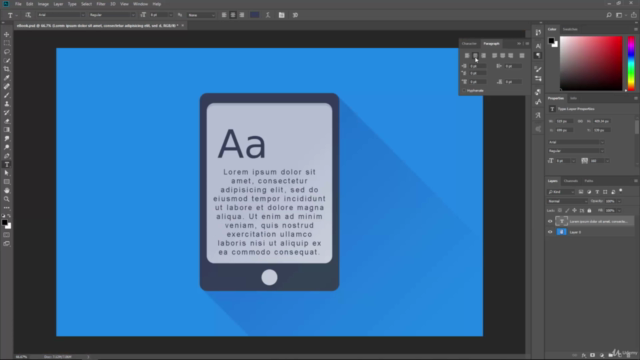The height and width of the screenshot is (360, 640).
Task: Toggle lock position
Action: tap(574, 211)
